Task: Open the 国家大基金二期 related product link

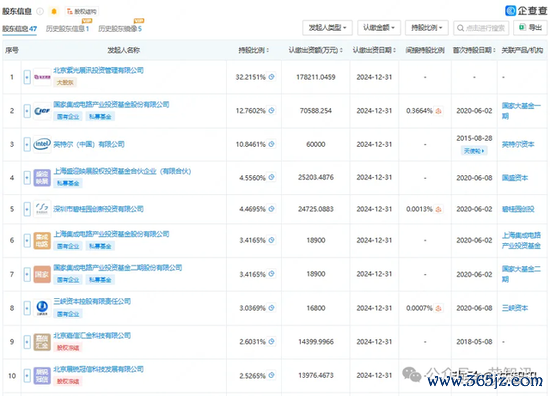Action: [521, 274]
